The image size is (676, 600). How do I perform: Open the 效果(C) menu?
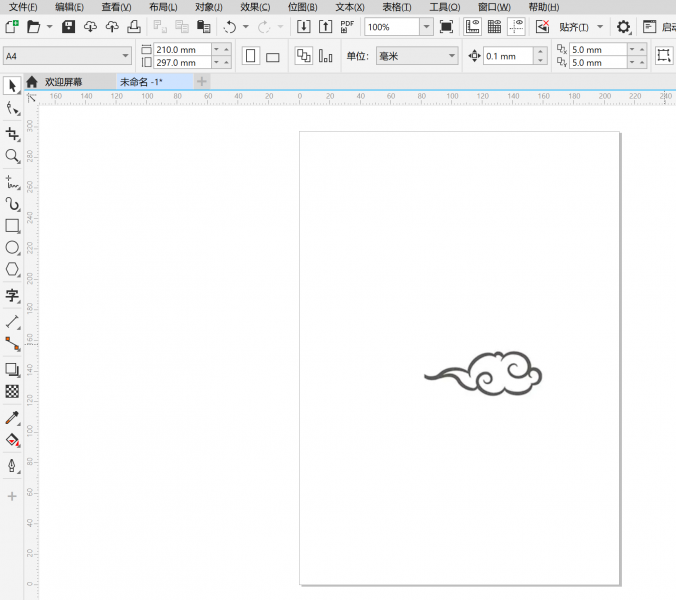tap(255, 7)
